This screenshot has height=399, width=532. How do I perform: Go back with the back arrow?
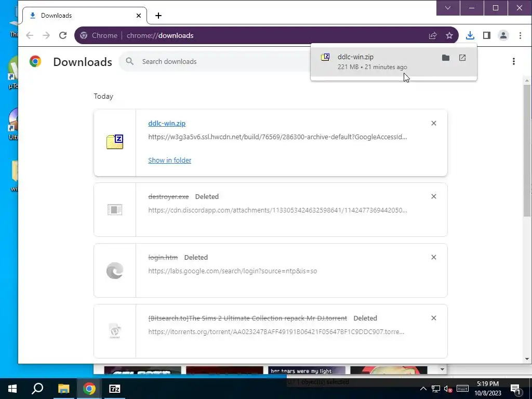(x=30, y=35)
